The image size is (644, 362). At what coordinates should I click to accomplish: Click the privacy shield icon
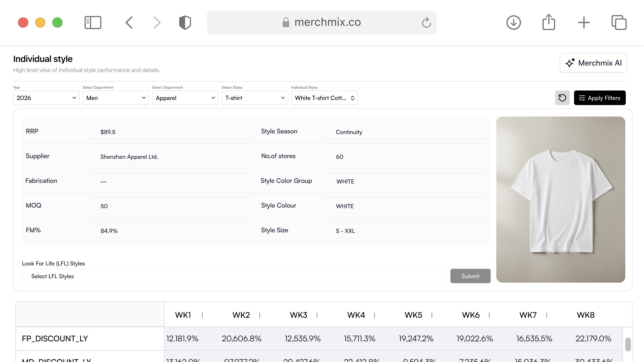(x=185, y=23)
